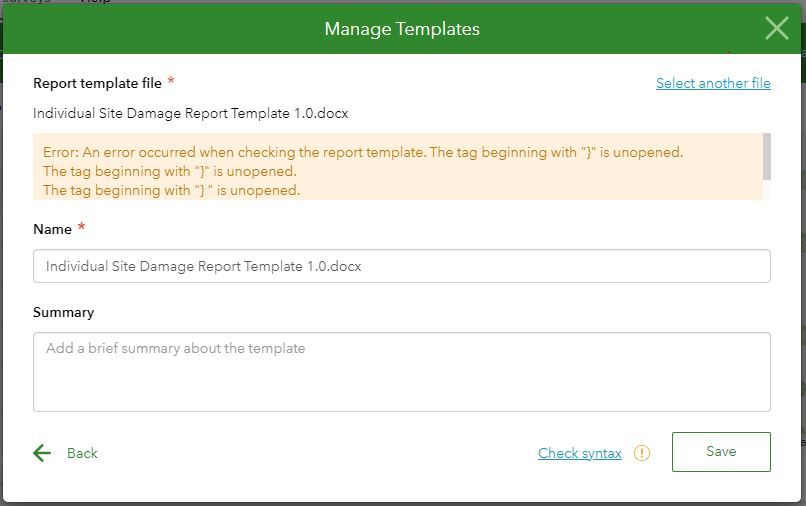806x506 pixels.
Task: Click the Manage Templates dialog title
Action: pyautogui.click(x=402, y=29)
